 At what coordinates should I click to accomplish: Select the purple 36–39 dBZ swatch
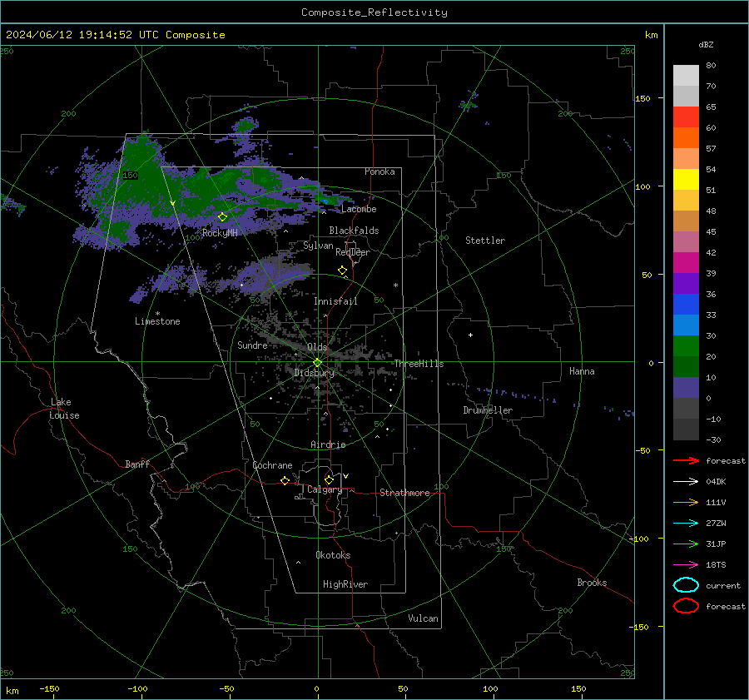click(x=686, y=284)
